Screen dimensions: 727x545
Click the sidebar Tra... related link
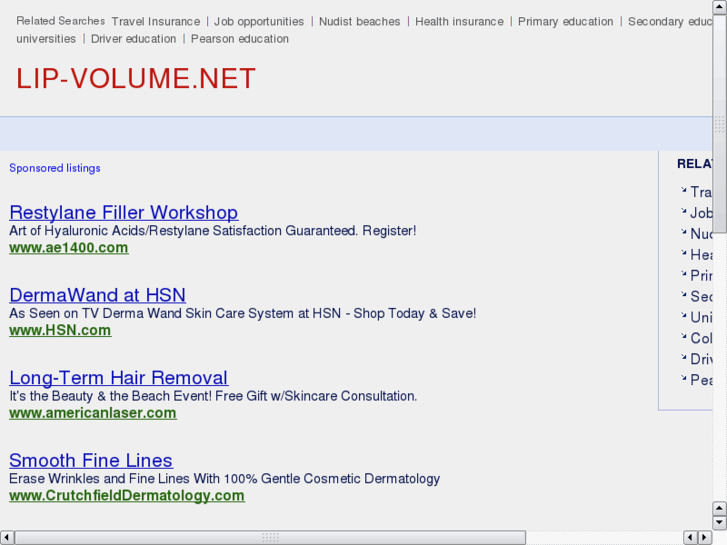pos(701,192)
